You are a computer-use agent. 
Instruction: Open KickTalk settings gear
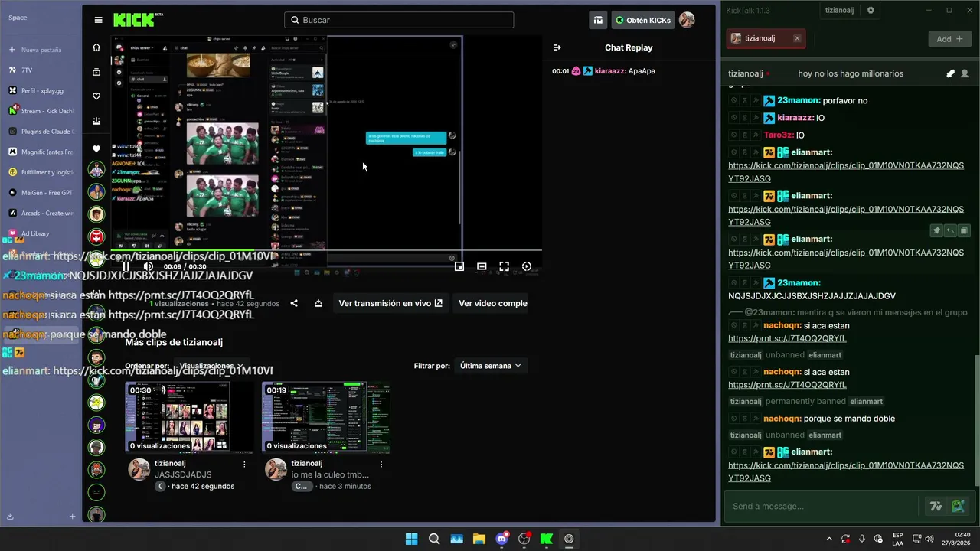[x=871, y=11]
